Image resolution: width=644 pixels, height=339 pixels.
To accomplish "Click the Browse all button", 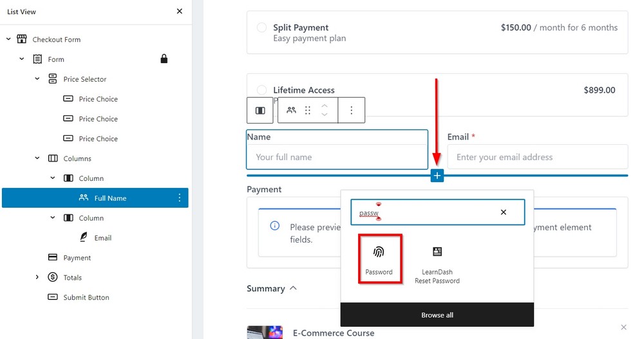I will point(437,315).
